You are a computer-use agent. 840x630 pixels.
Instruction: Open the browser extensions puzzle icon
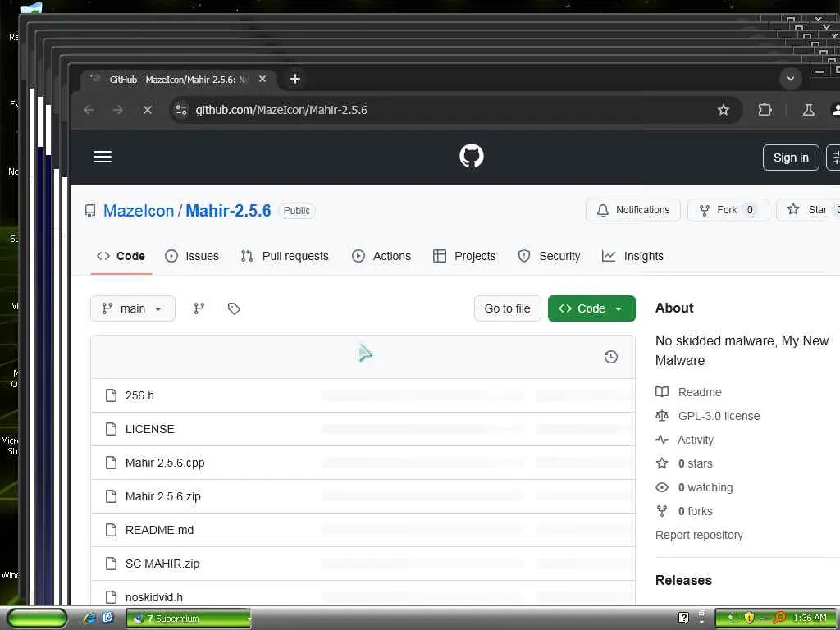click(x=765, y=110)
